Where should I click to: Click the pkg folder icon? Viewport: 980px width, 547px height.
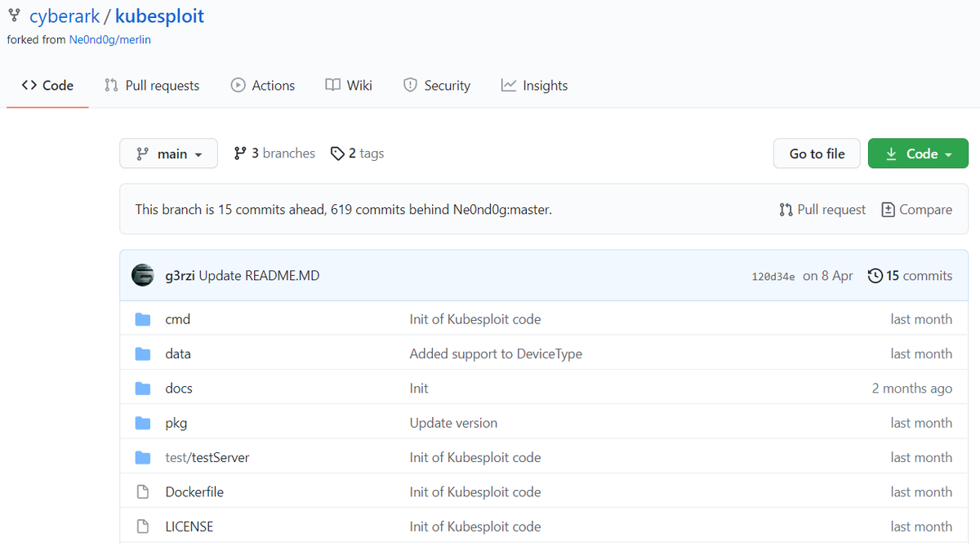143,423
